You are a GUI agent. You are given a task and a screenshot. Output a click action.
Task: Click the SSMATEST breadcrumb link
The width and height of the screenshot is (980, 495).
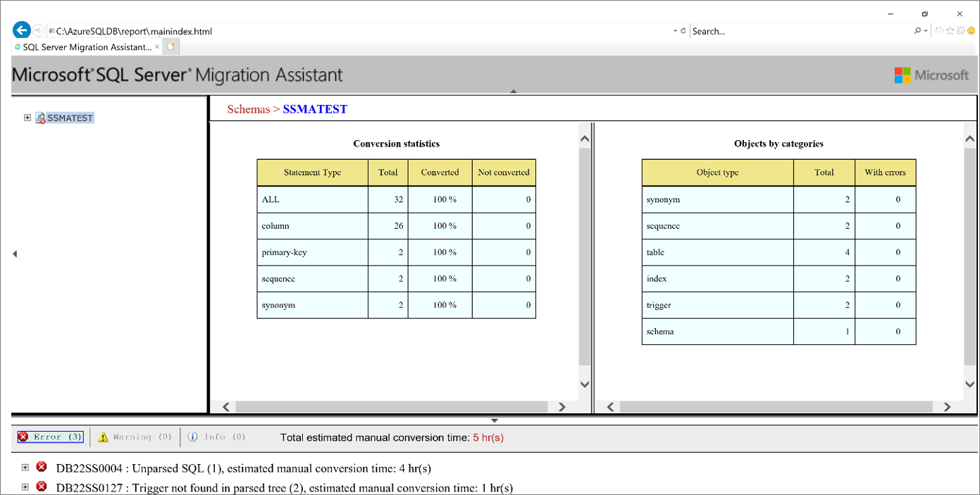314,109
